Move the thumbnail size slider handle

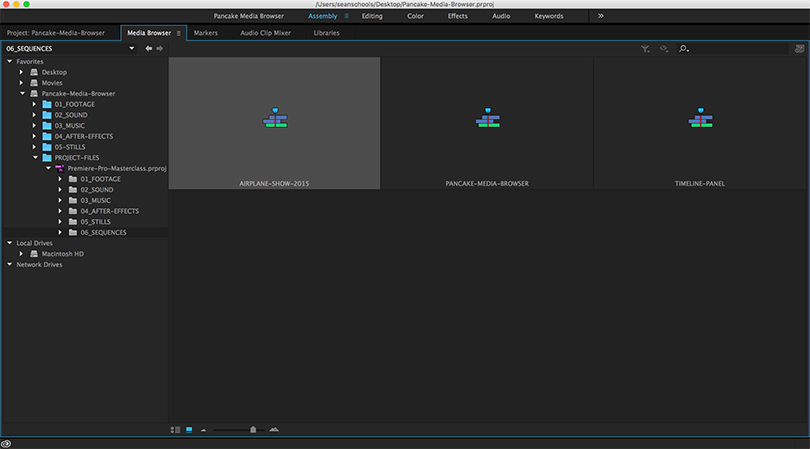click(x=253, y=429)
